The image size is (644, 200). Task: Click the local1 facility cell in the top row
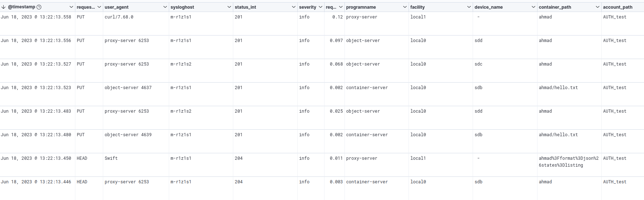point(418,17)
